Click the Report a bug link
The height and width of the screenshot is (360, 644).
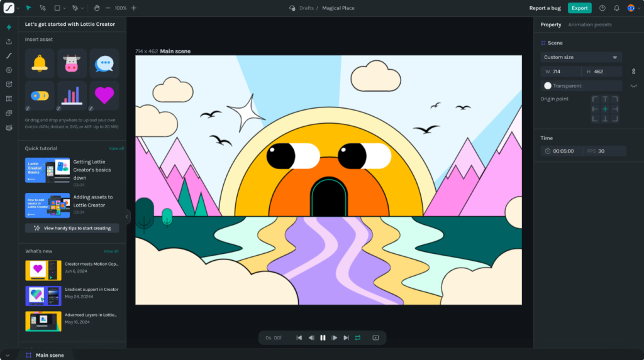tap(546, 8)
